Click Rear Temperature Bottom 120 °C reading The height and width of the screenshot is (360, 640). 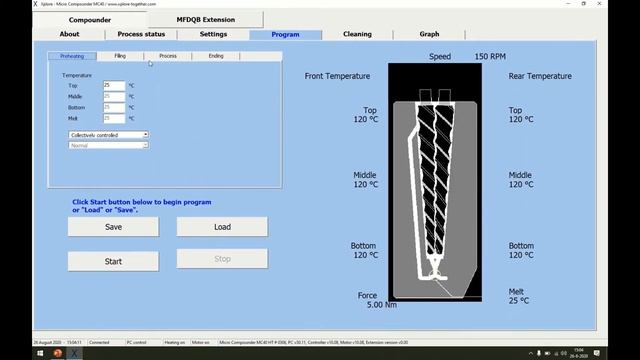[x=521, y=250]
